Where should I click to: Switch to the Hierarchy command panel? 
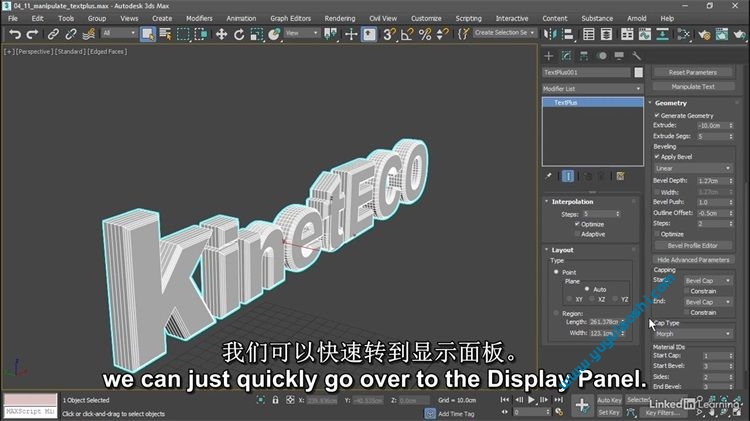pyautogui.click(x=584, y=56)
